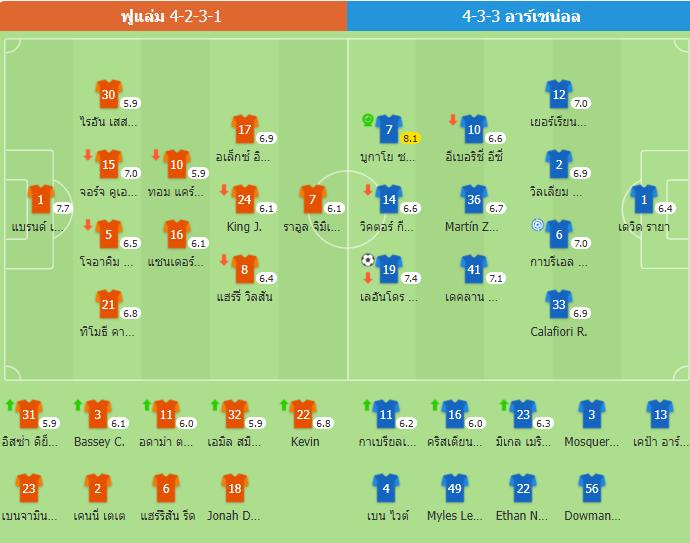Switch to the Arsenal 4-3-3 header tab
This screenshot has width=690, height=543.
[520, 16]
